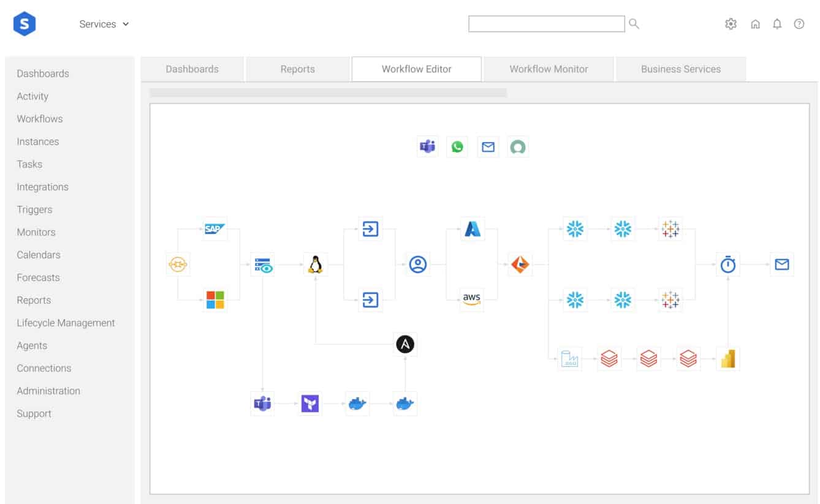
Task: Select the middle Databricks node
Action: tap(649, 358)
